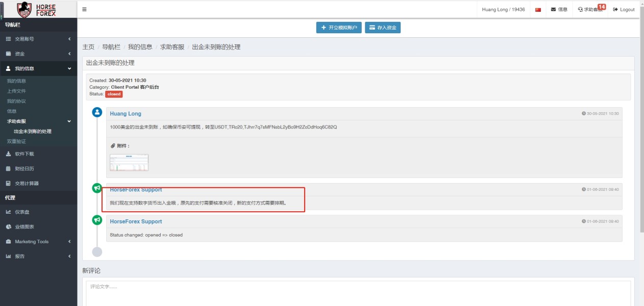
Task: Click the 主页 breadcrumb link
Action: click(x=88, y=47)
